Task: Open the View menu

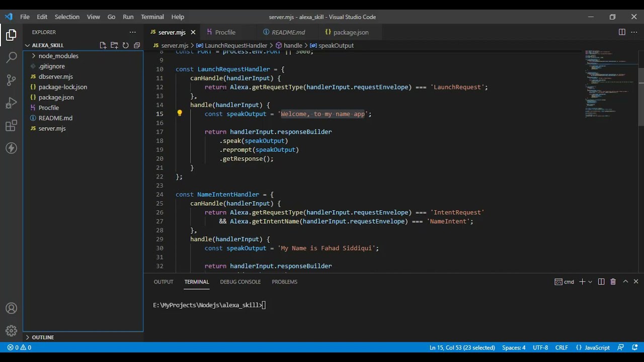Action: (94, 17)
